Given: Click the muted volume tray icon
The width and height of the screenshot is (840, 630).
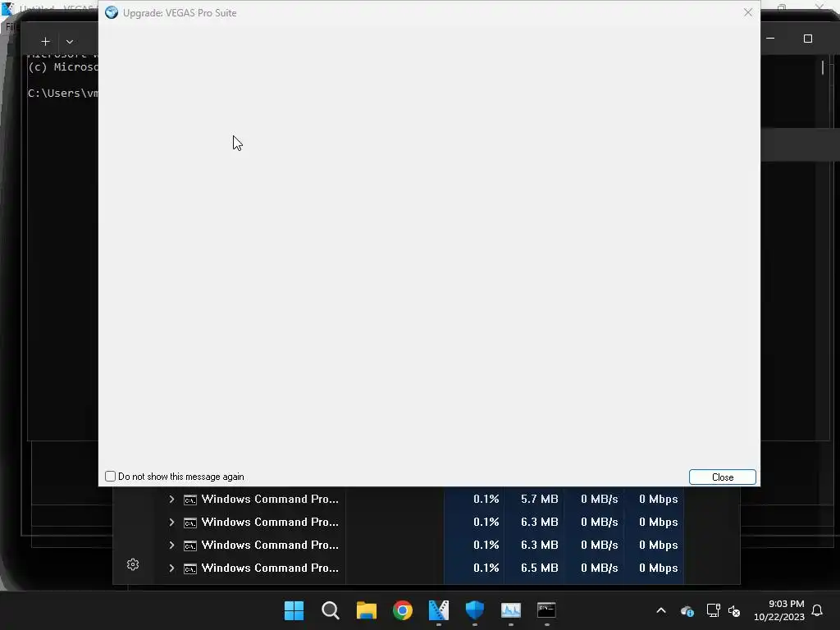Looking at the screenshot, I should click(x=734, y=610).
